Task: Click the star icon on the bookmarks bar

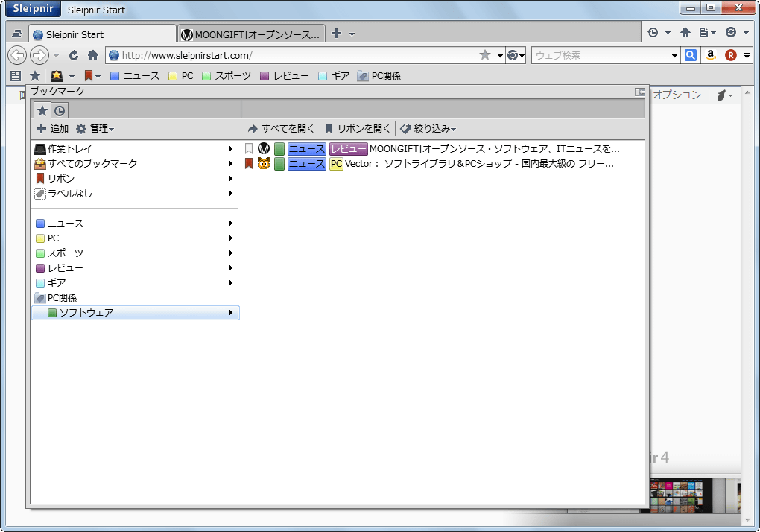Action: click(x=35, y=75)
